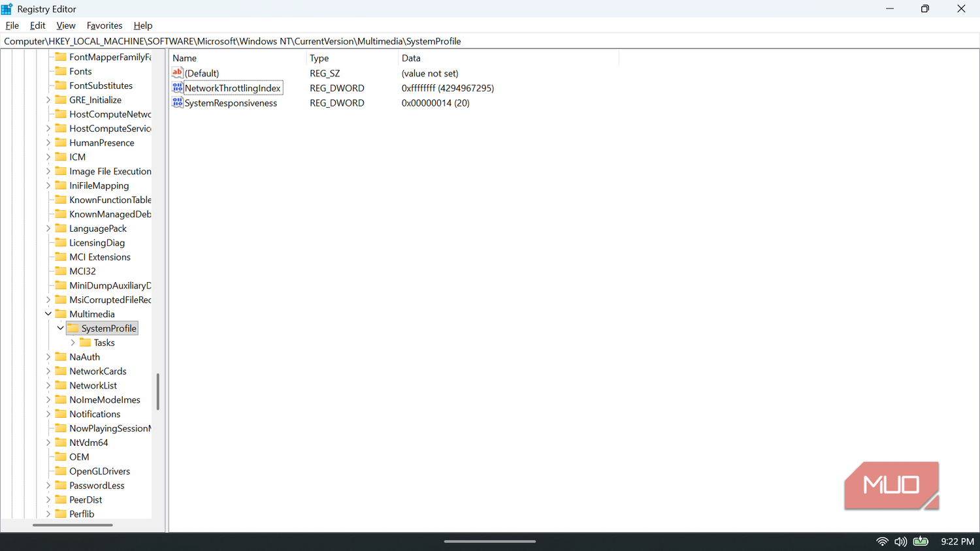Select the NoImeModeImes key
This screenshot has height=551, width=980.
tap(105, 400)
